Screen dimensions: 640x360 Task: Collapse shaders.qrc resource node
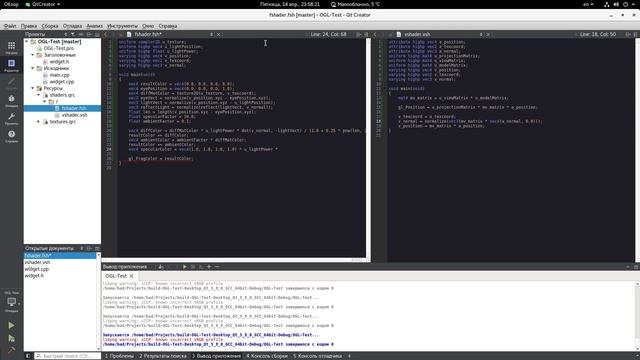tap(39, 95)
